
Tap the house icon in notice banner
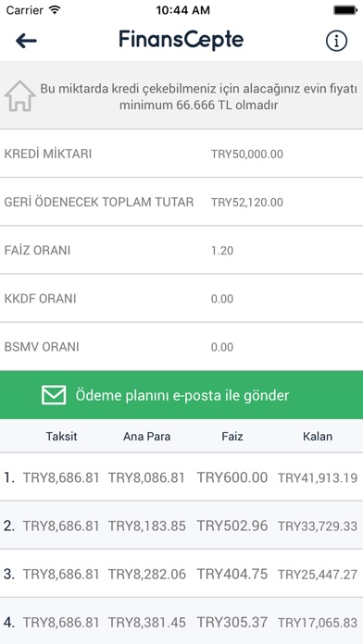click(19, 95)
